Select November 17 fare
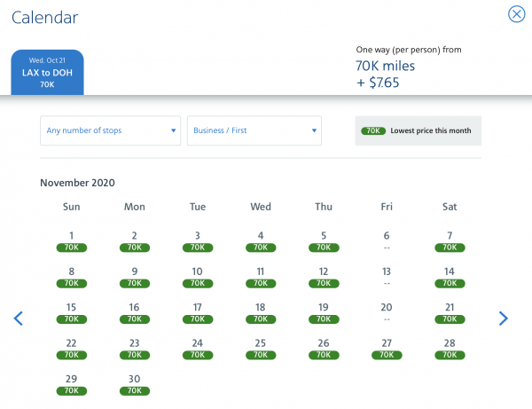 tap(198, 312)
